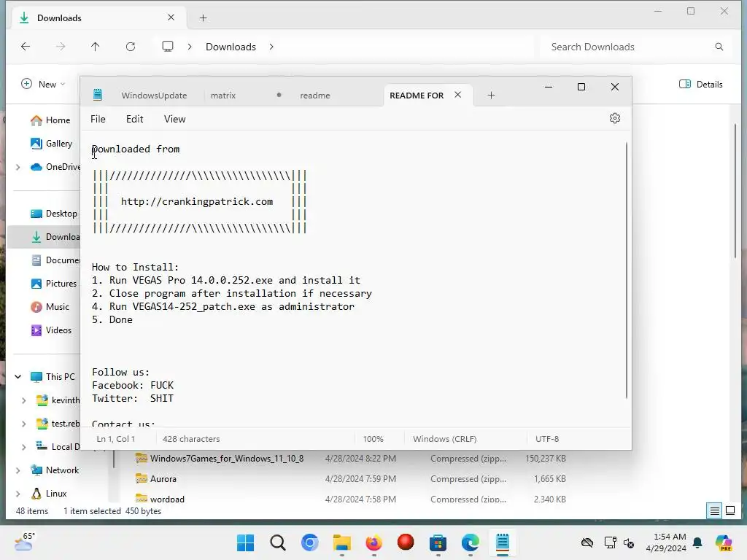747x560 pixels.
Task: Open Home in Explorer sidebar
Action: pos(50,120)
